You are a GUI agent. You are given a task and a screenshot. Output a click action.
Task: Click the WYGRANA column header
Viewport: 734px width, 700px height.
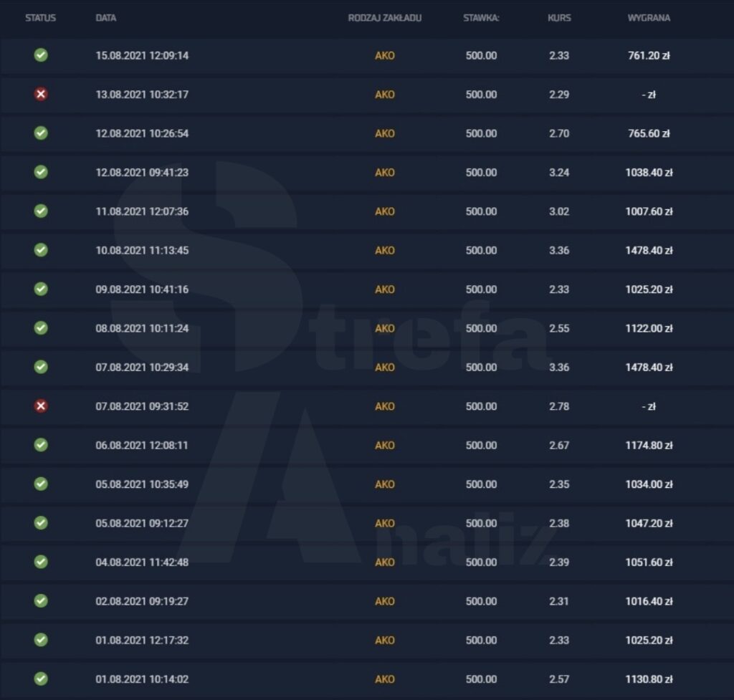(x=649, y=18)
